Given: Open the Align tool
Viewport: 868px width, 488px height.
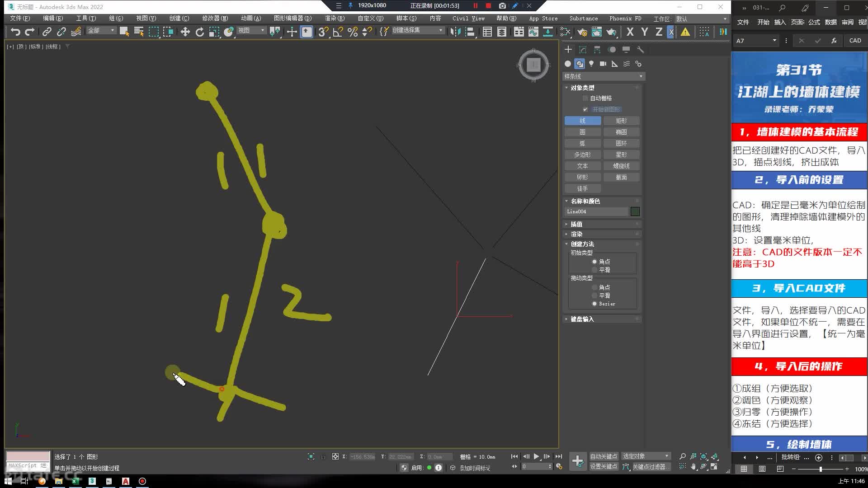Looking at the screenshot, I should point(470,32).
